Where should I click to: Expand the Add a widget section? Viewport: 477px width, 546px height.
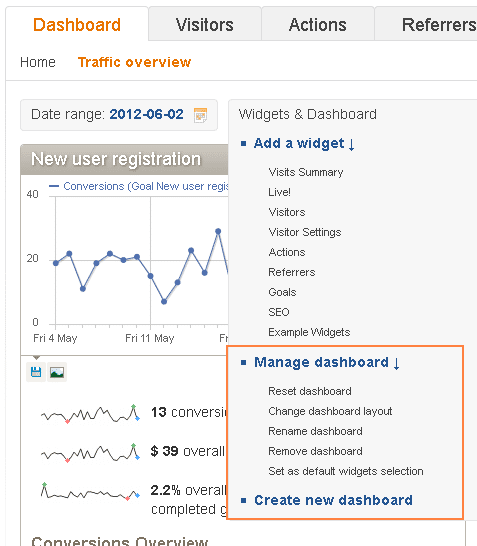tap(304, 143)
